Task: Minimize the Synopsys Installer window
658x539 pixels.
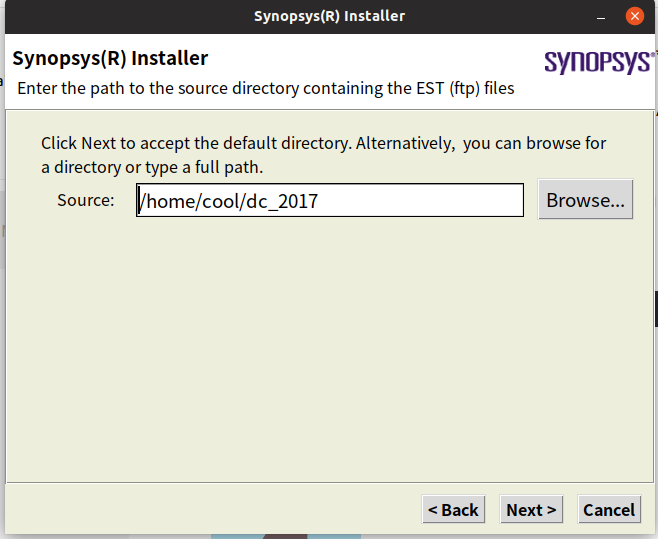Action: [x=601, y=17]
